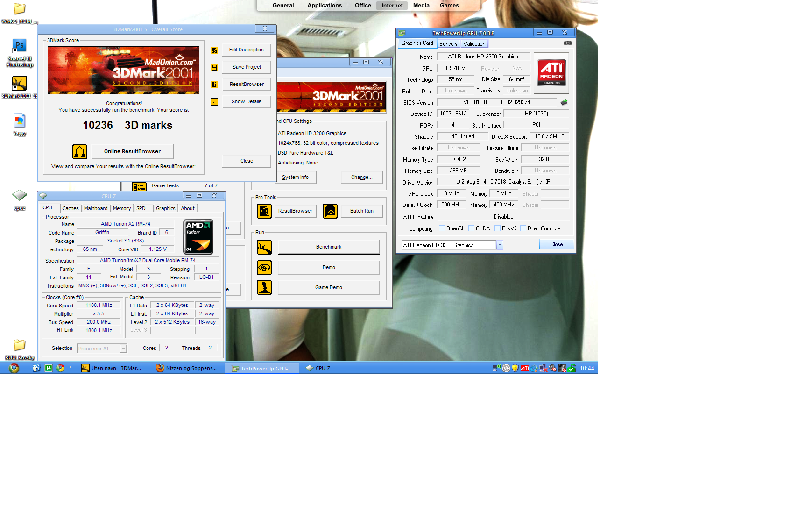Click the Close button in 3DMark score window
This screenshot has width=812, height=505.
247,161
